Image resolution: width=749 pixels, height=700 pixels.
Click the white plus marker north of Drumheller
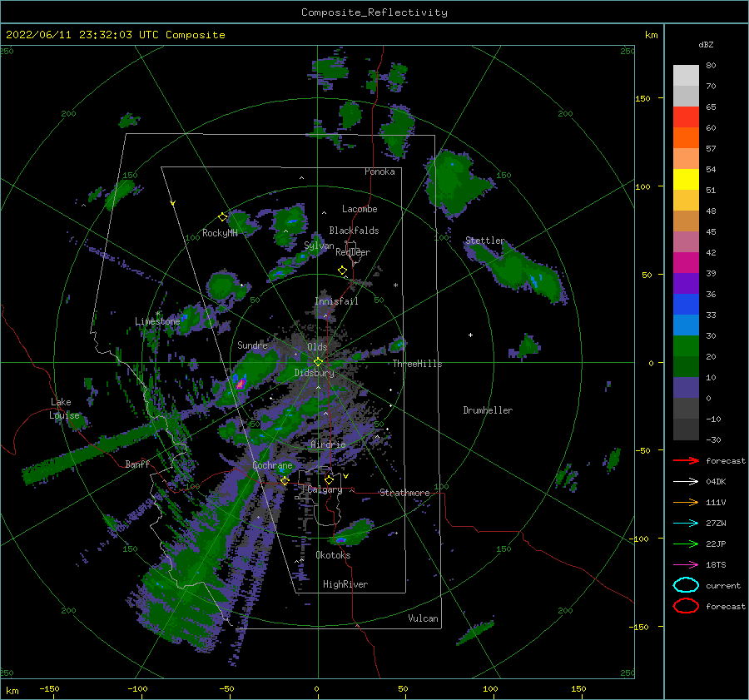click(470, 335)
